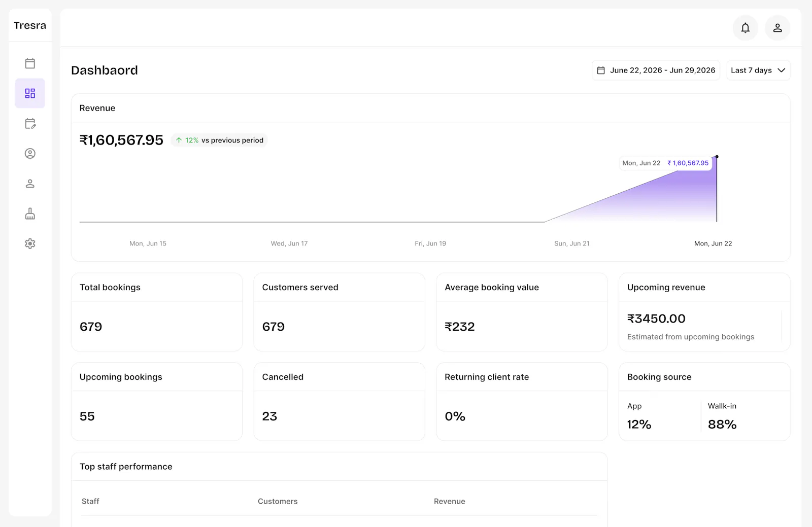812x527 pixels.
Task: Click the Average booking value title
Action: (x=492, y=287)
